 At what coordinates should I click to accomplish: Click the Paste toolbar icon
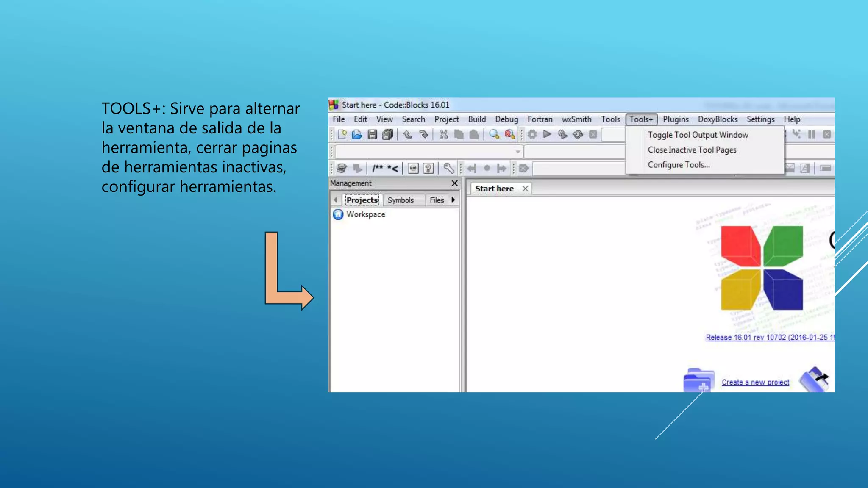[474, 135]
